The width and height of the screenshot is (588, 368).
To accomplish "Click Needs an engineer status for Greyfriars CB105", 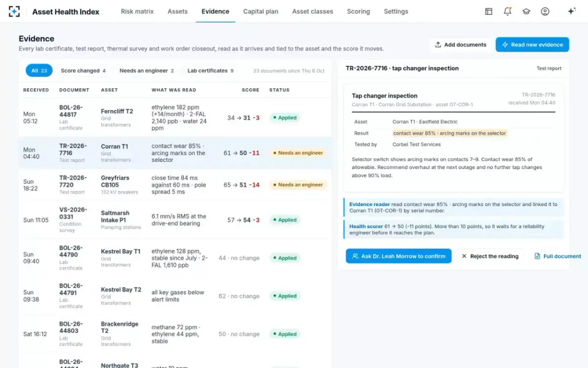I will (298, 185).
